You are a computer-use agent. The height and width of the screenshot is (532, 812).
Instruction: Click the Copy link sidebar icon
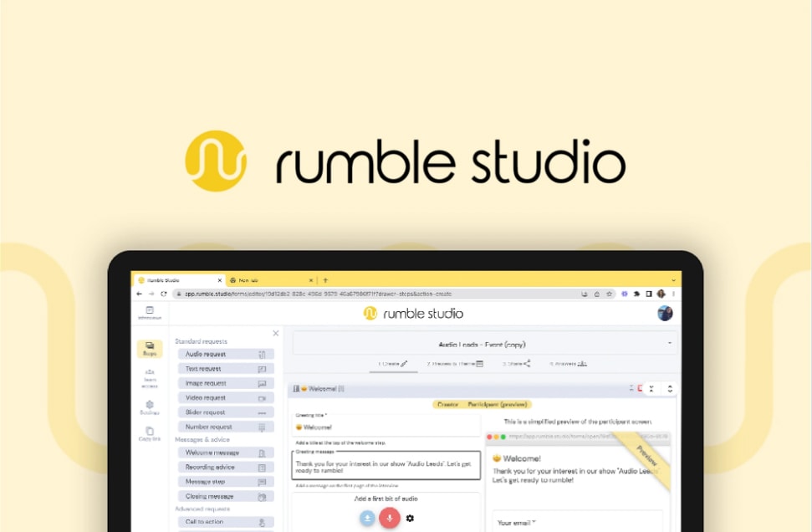tap(150, 433)
